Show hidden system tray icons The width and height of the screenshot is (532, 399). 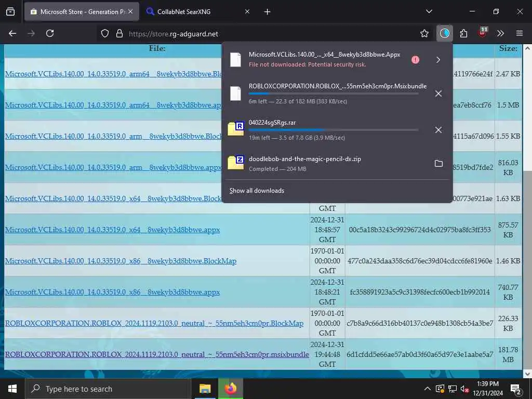click(428, 389)
